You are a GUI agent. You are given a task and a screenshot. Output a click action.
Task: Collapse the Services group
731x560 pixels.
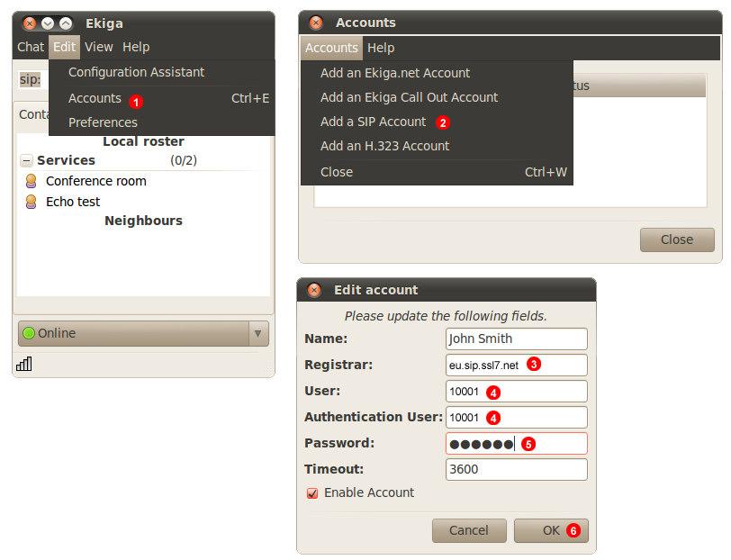(27, 161)
